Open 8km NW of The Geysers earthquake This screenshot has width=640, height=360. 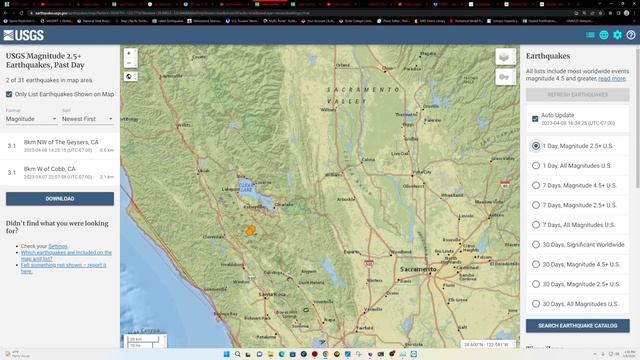[60, 146]
